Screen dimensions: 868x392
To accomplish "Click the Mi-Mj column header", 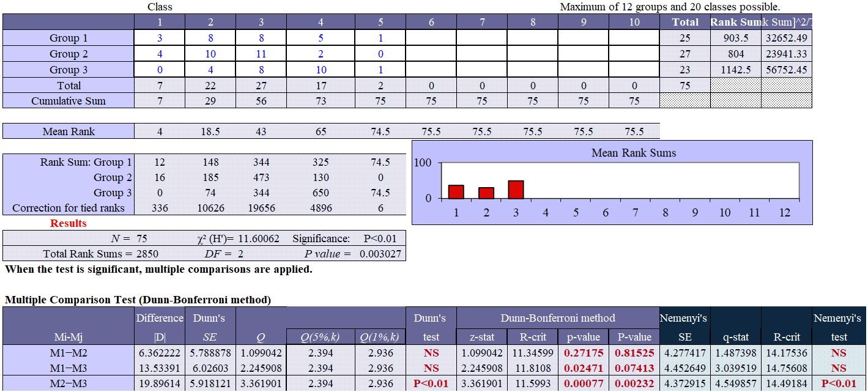I will tap(69, 337).
